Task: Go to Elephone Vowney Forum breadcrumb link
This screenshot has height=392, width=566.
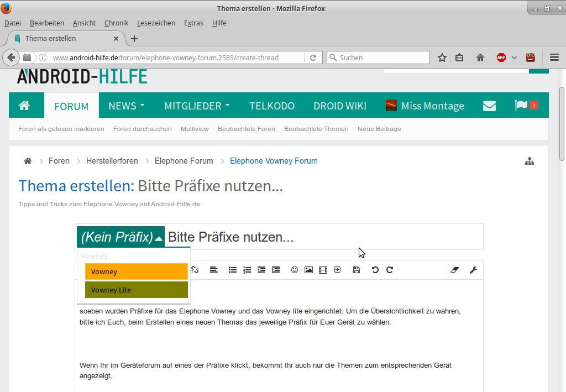Action: 274,161
